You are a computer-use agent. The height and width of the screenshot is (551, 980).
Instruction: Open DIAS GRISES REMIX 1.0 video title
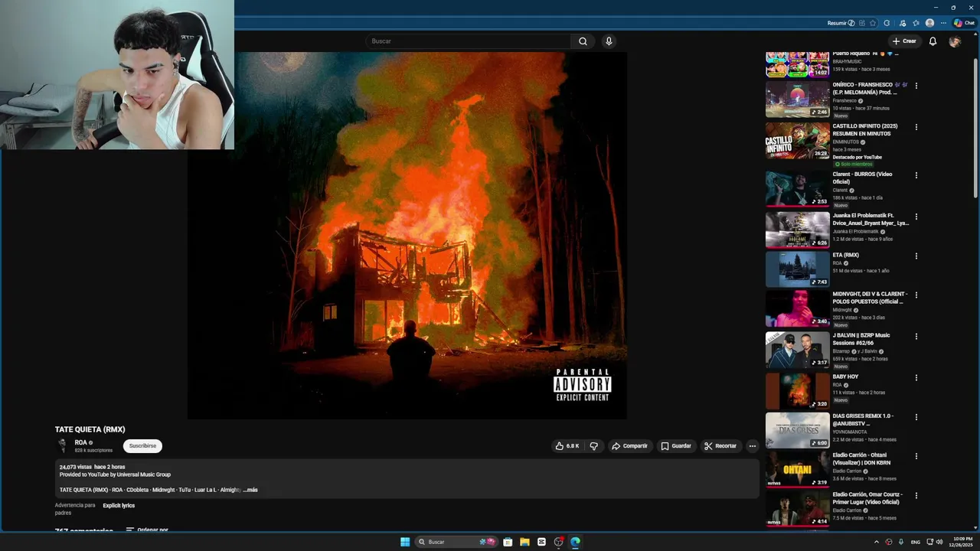point(864,419)
